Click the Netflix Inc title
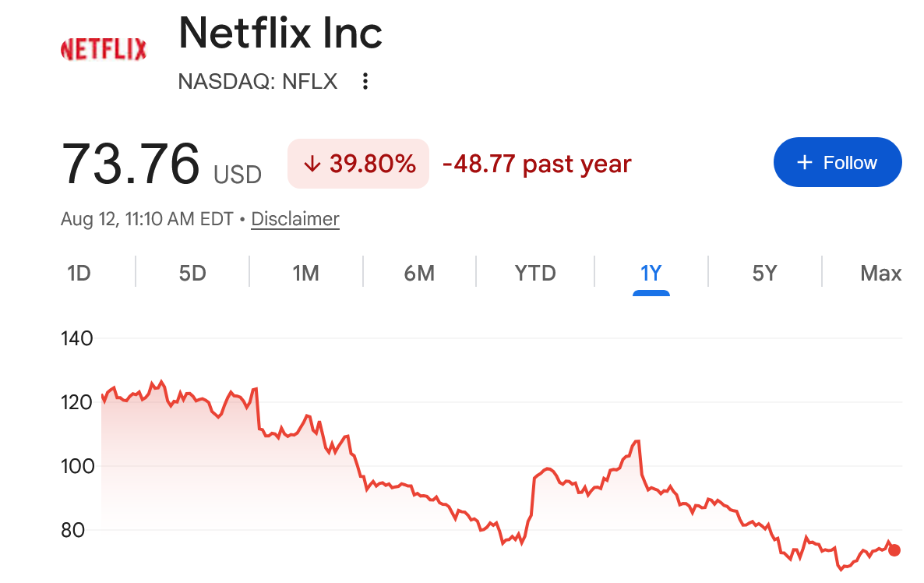Viewport: 924px width, 583px height. coord(280,33)
